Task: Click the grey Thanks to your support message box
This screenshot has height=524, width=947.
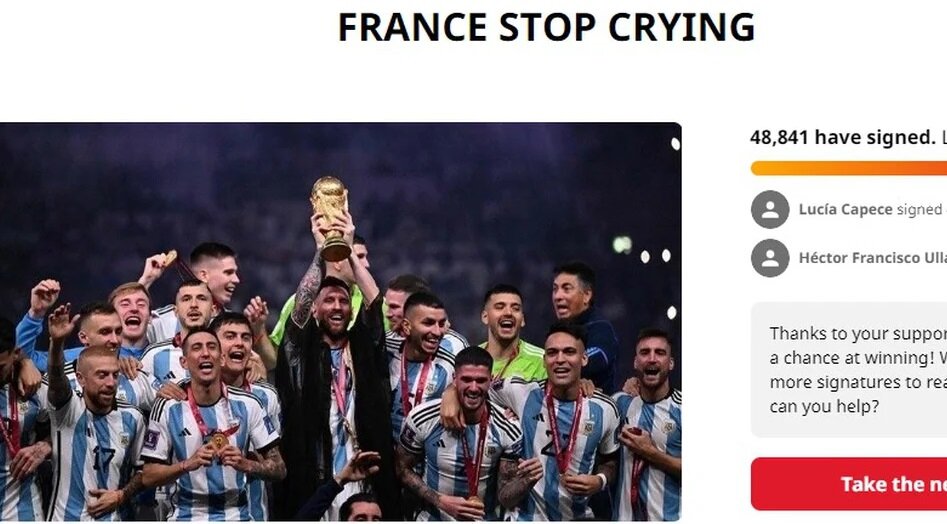Action: click(849, 369)
